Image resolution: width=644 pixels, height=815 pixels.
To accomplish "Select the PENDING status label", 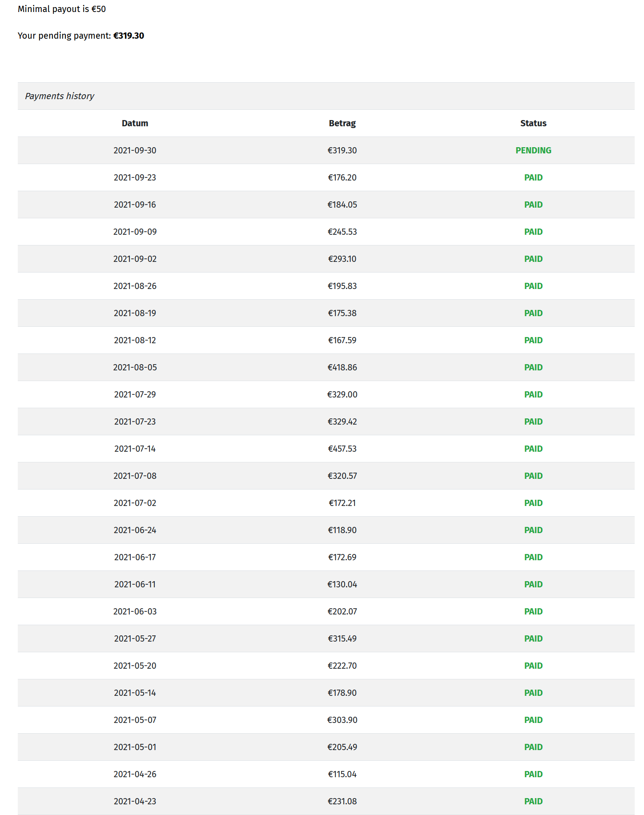I will click(533, 150).
